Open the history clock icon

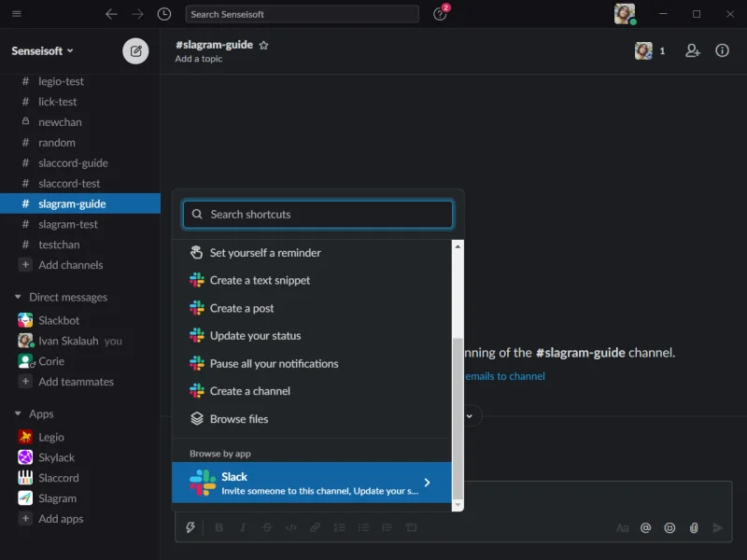tap(164, 14)
